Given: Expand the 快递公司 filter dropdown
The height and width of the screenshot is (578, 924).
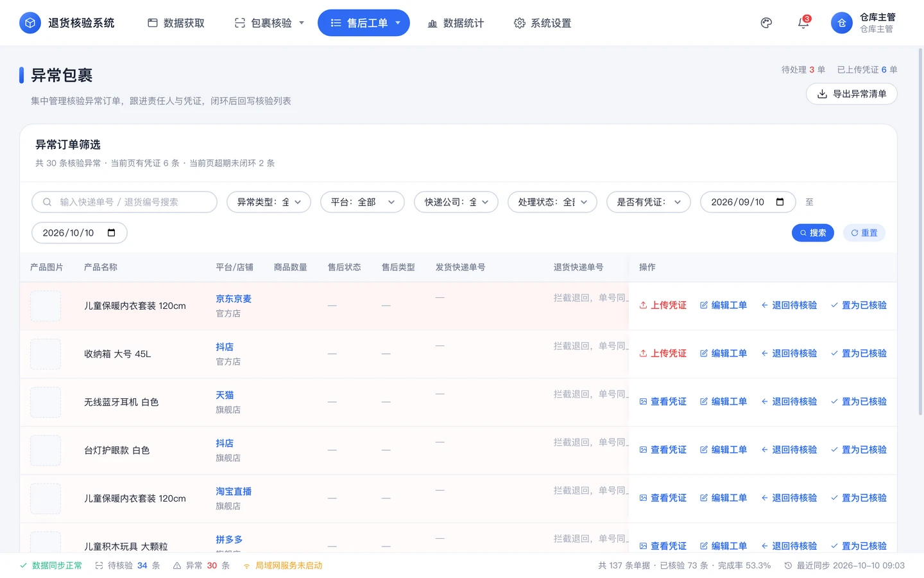Looking at the screenshot, I should (x=456, y=202).
